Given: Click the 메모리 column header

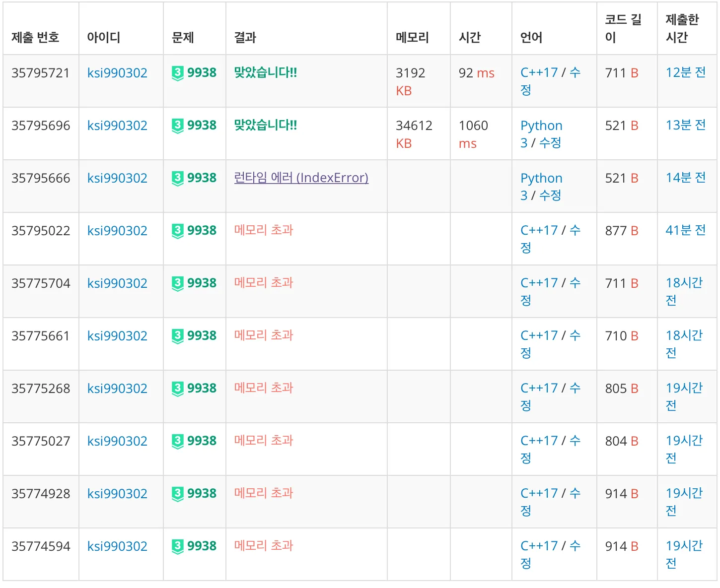Looking at the screenshot, I should click(x=412, y=37).
